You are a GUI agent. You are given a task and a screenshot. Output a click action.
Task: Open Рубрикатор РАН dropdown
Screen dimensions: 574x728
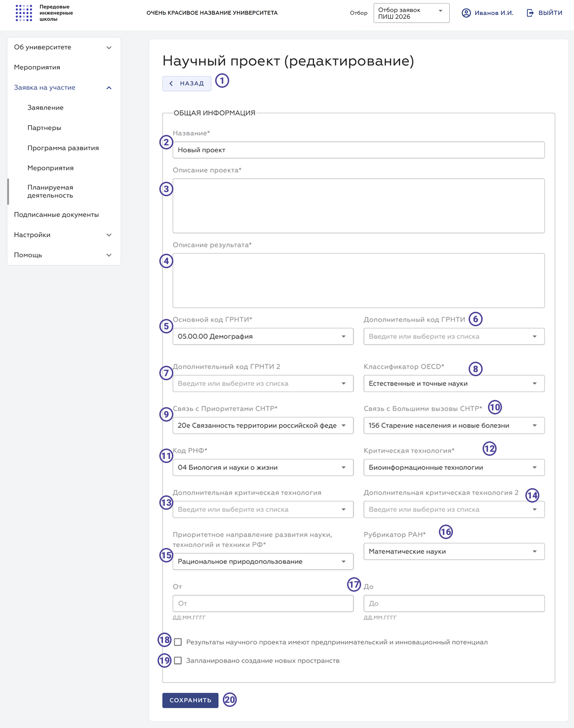click(x=454, y=552)
